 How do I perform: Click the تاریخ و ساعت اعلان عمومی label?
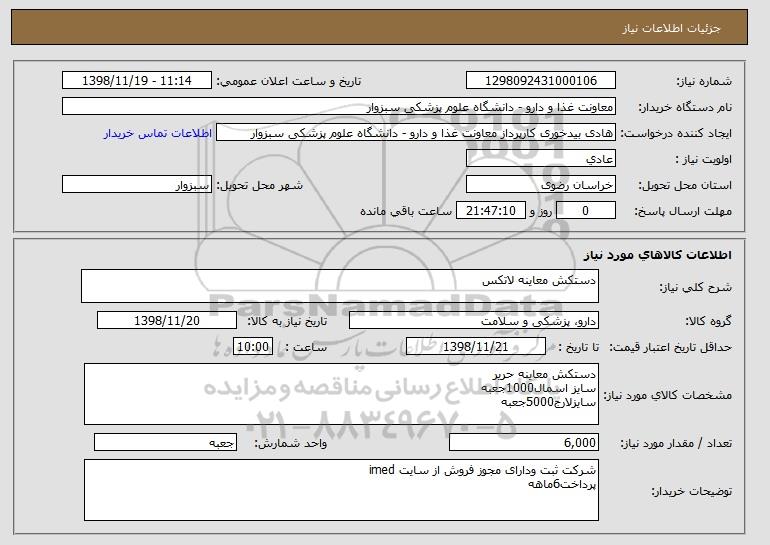[289, 81]
